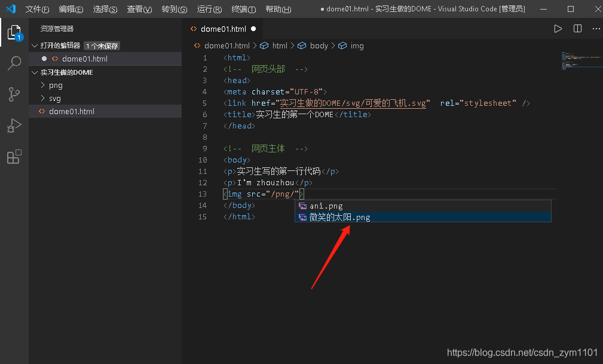603x364 pixels.
Task: Open the 转到(G) menu
Action: [x=175, y=9]
